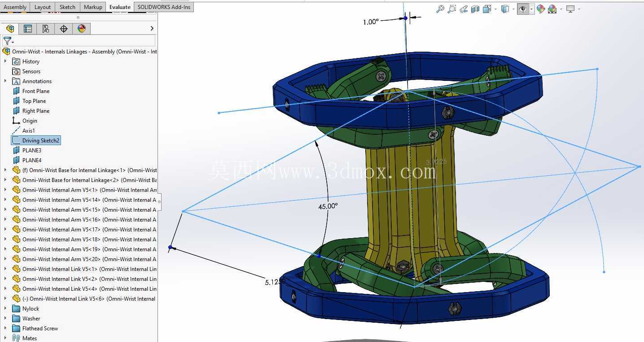Screen dimensions: 644x342
Task: Select (-) Omni-Wrist Internal Link V5<6> component
Action: [x=89, y=299]
